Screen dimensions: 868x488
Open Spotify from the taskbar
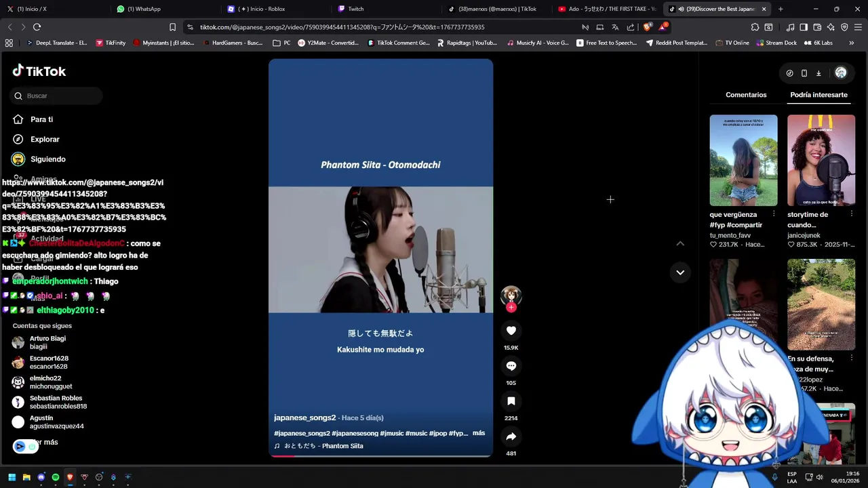(56, 477)
